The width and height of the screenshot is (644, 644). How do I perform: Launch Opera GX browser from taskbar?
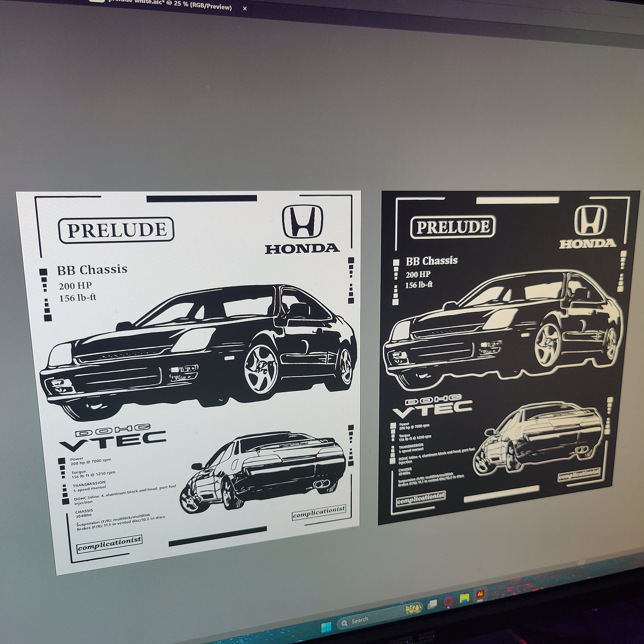tap(448, 601)
